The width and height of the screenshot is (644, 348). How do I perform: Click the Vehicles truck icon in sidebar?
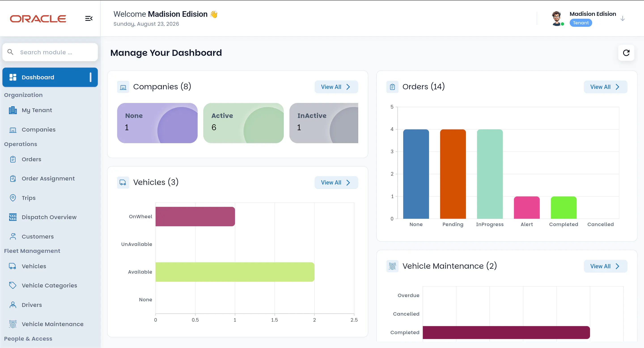pos(13,266)
